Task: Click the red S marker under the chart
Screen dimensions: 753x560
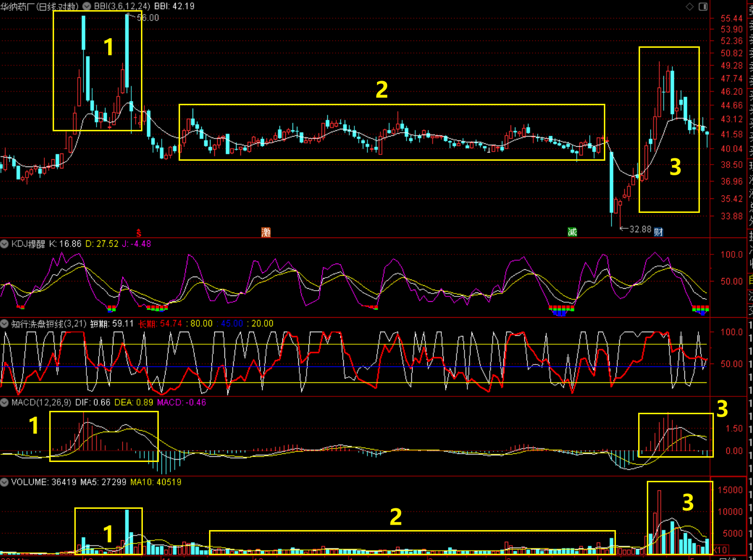Action: tap(139, 233)
